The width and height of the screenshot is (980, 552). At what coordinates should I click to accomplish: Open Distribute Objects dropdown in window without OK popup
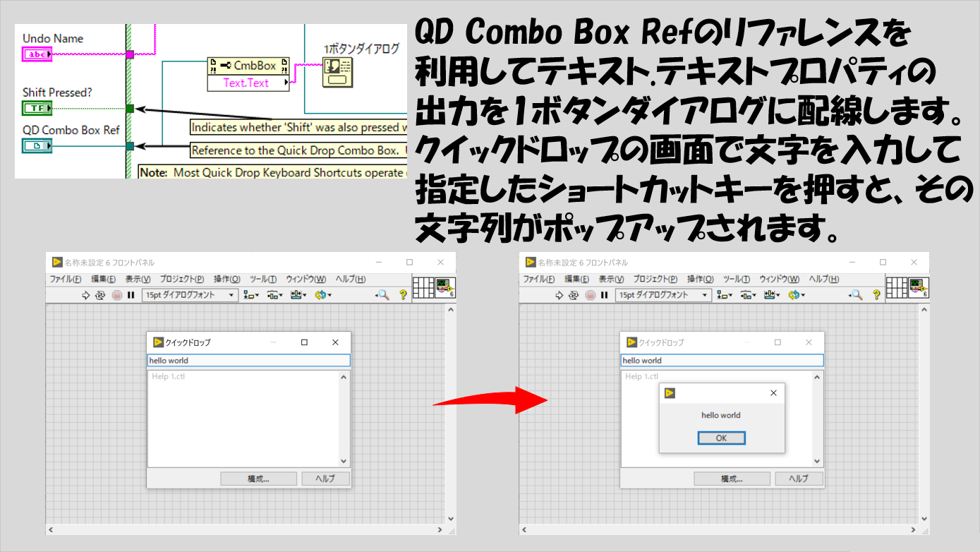[274, 295]
